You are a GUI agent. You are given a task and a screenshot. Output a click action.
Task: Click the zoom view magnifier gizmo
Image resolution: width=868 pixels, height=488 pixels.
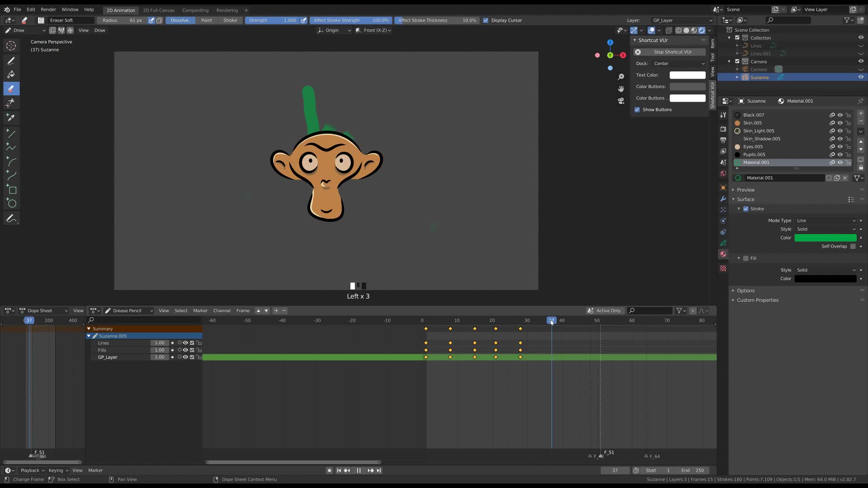(621, 77)
